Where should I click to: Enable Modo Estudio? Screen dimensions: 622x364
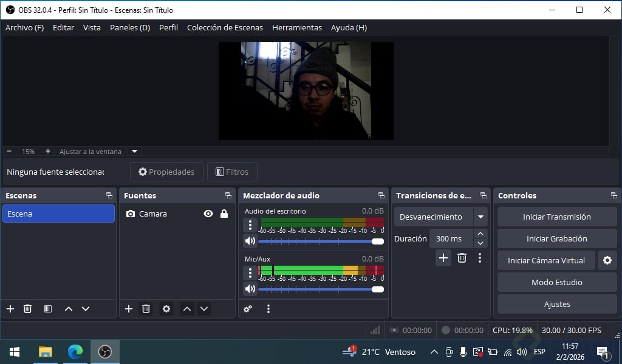[557, 282]
